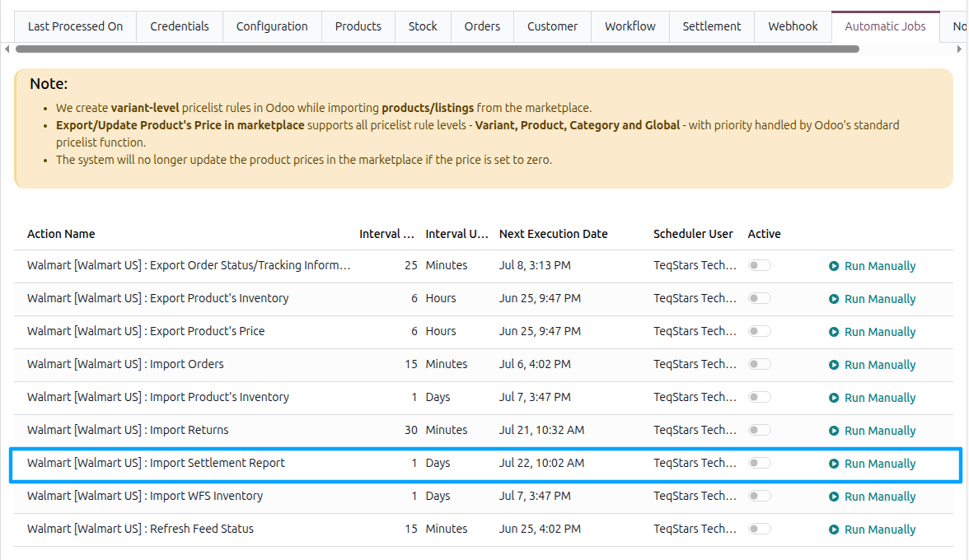Click right arrow of tab scrollbar
Screen dimensions: 969x560
[x=959, y=49]
